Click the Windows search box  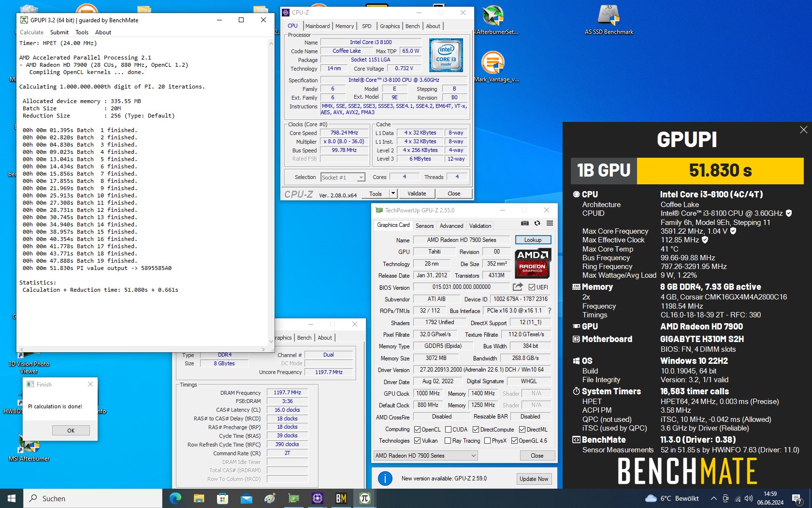(93, 498)
